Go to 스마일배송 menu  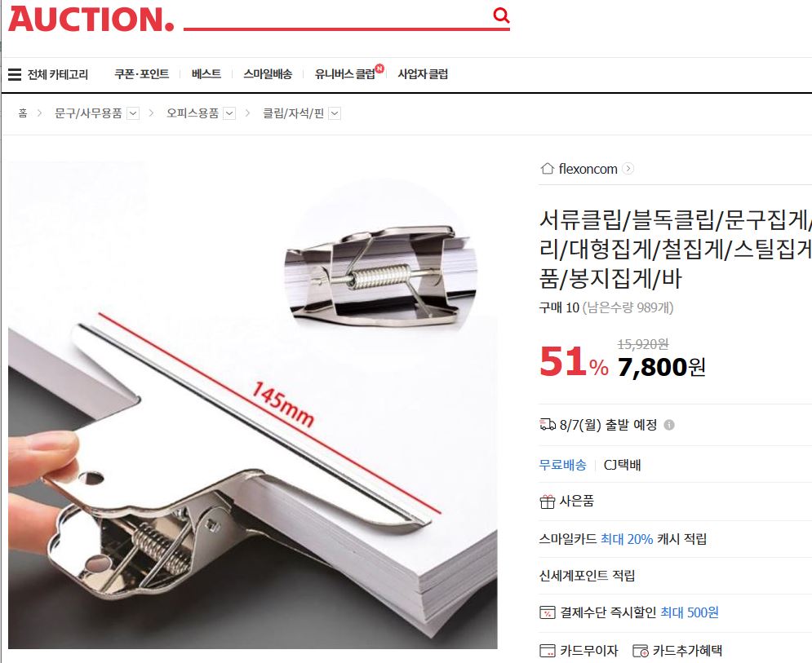click(268, 74)
